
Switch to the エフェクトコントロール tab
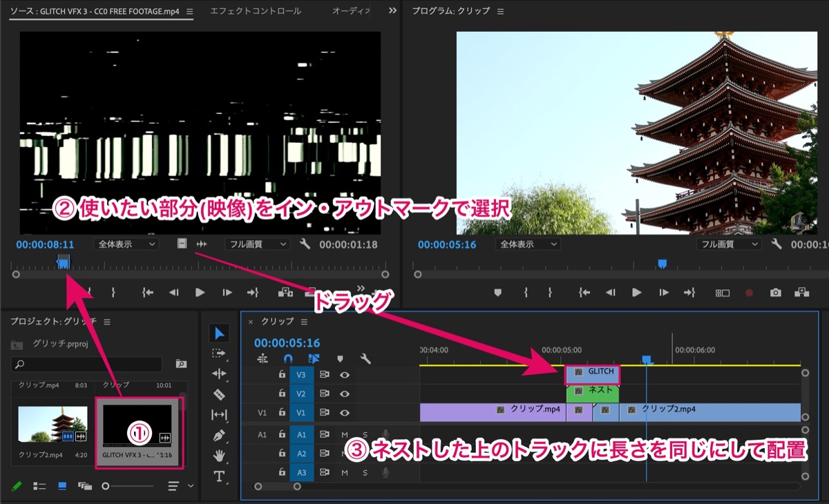tap(256, 11)
